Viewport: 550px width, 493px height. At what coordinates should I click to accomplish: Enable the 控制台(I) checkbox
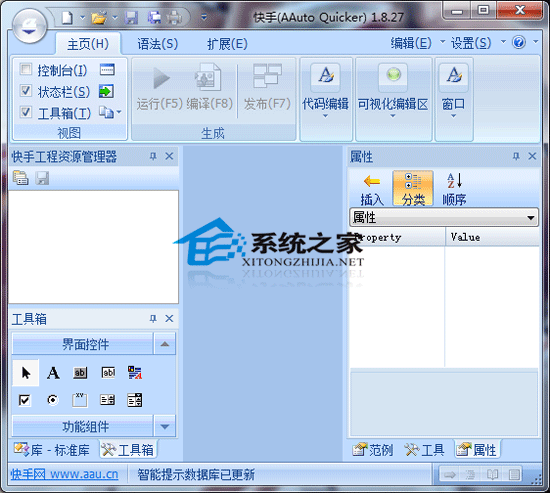pos(26,69)
